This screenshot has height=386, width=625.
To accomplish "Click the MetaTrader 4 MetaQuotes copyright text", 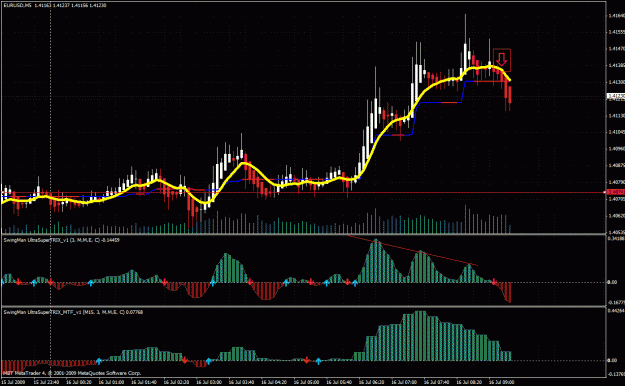I will pyautogui.click(x=72, y=373).
